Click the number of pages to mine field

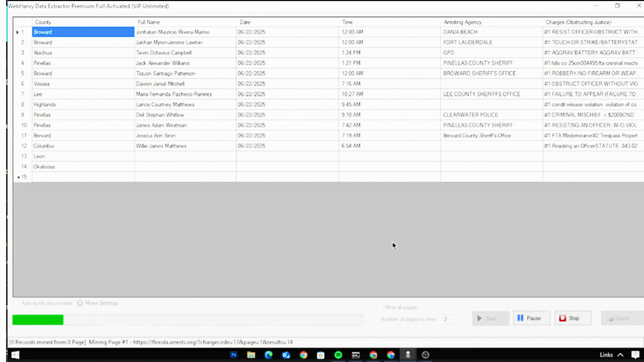coord(449,319)
